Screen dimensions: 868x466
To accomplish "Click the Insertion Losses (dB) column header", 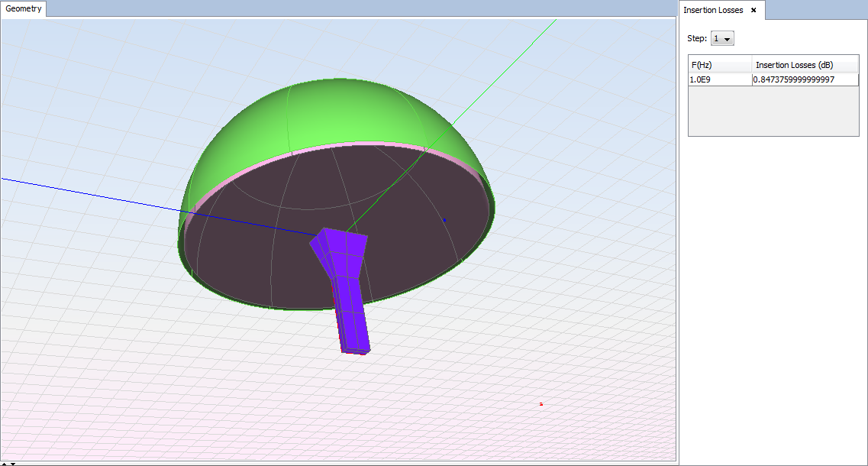I will 805,65.
